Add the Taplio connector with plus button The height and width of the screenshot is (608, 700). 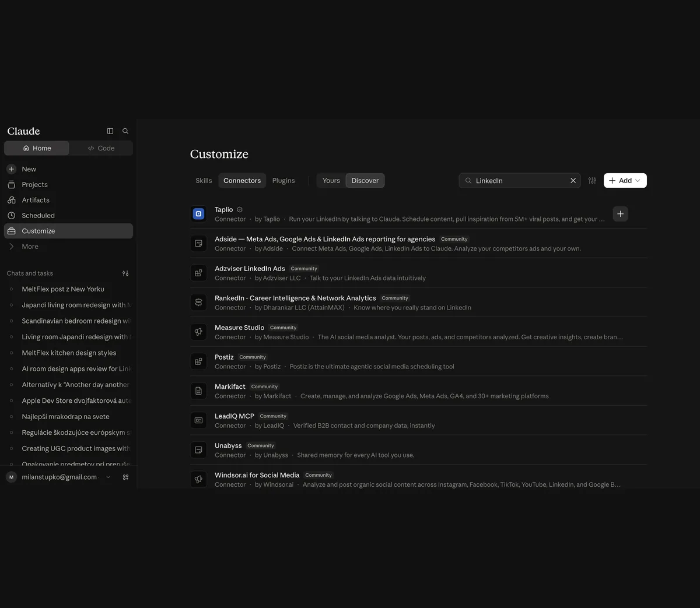click(621, 214)
